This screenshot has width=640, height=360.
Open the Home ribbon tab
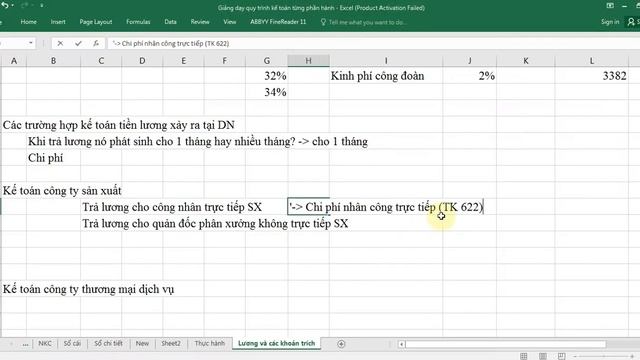point(29,22)
